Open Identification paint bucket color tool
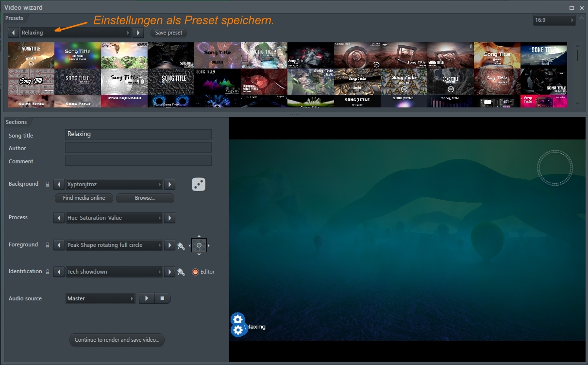This screenshot has height=365, width=588. click(x=181, y=272)
